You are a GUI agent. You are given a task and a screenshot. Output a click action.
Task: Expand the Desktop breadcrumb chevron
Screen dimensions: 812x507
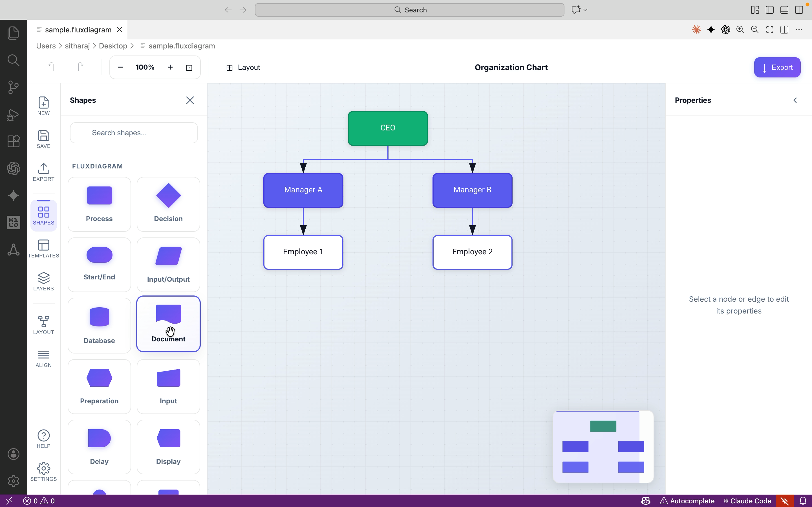[x=132, y=46]
